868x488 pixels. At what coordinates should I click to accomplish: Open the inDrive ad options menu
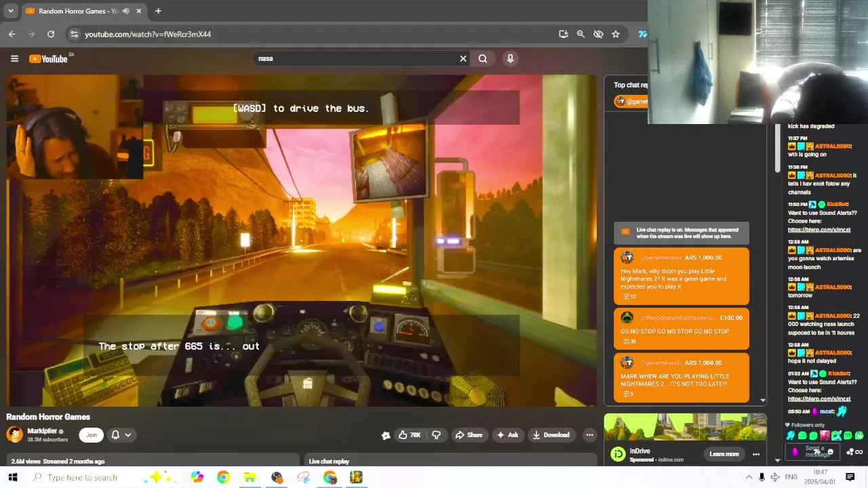(756, 454)
